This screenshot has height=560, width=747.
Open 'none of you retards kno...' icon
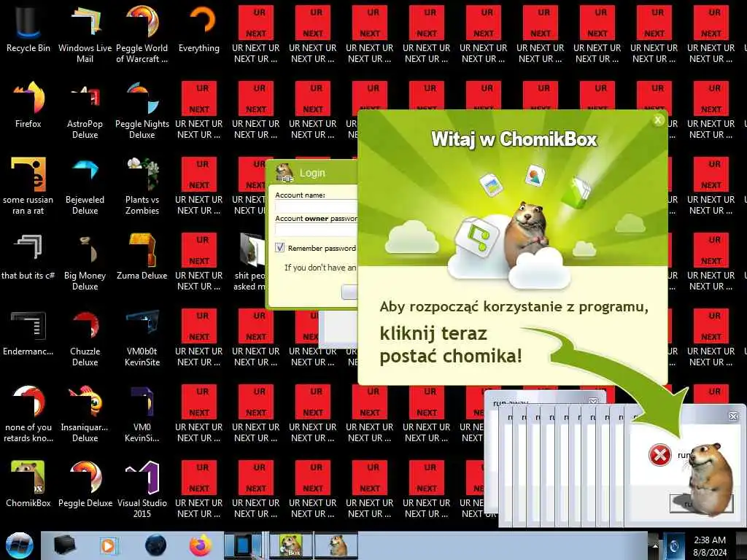[x=28, y=413]
